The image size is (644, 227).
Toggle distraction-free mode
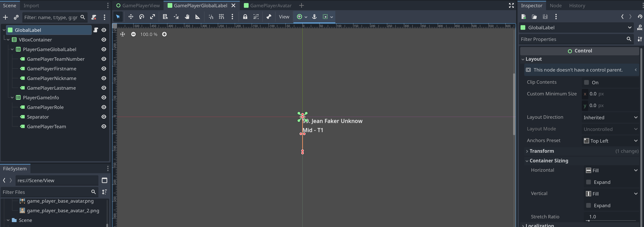tap(511, 6)
